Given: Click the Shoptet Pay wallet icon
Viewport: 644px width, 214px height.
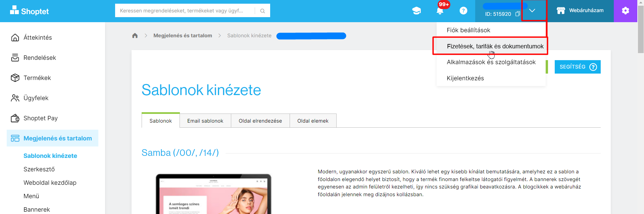Looking at the screenshot, I should [15, 118].
